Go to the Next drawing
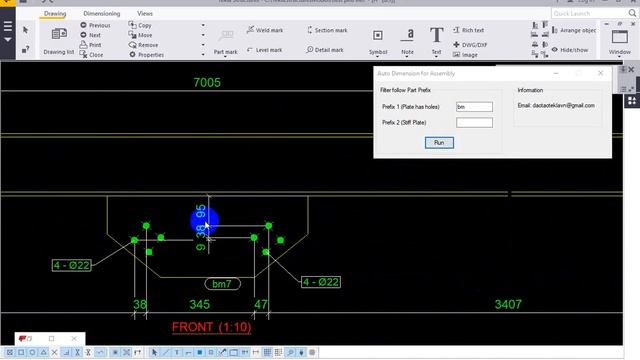Screen dimensions: 640x360 [x=91, y=35]
